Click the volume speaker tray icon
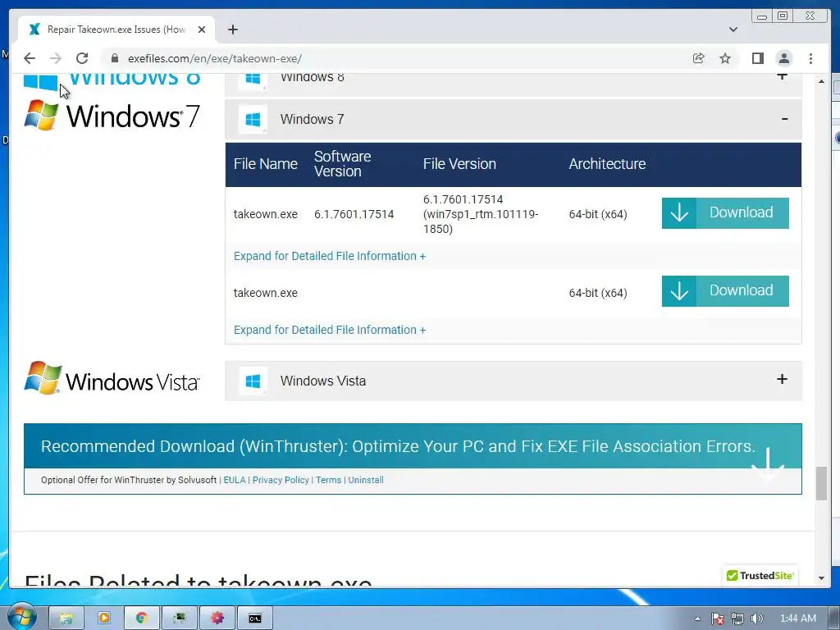Screen dimensions: 840x630 coord(756,619)
